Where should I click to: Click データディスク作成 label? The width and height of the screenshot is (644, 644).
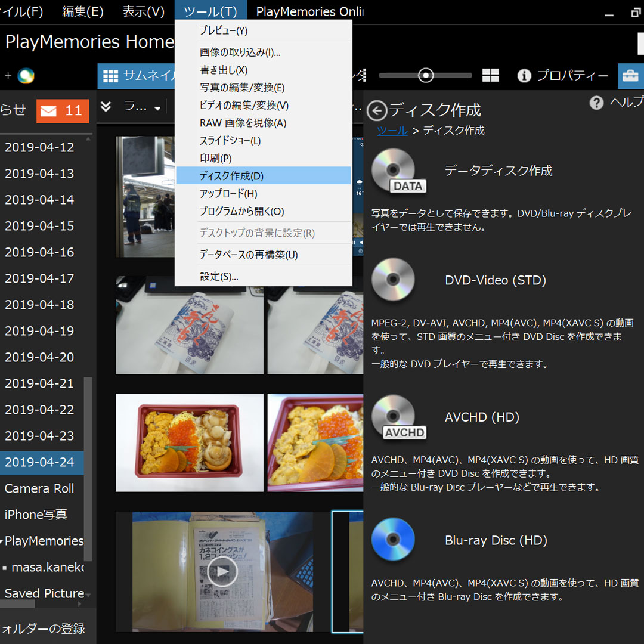coord(498,171)
